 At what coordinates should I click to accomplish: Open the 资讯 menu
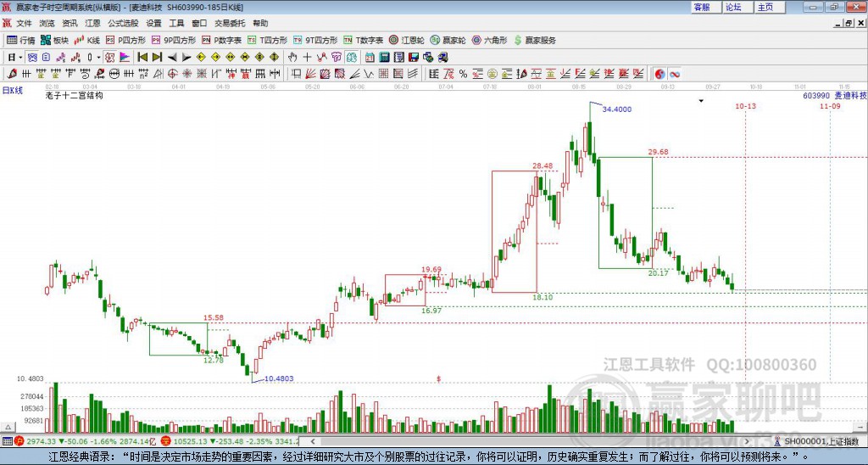(x=70, y=23)
